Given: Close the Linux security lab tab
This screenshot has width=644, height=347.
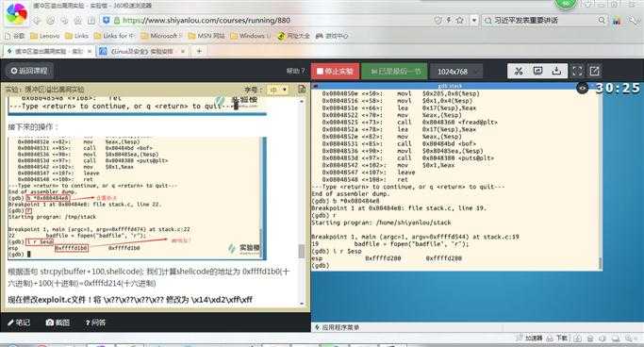Looking at the screenshot, I should click(183, 51).
